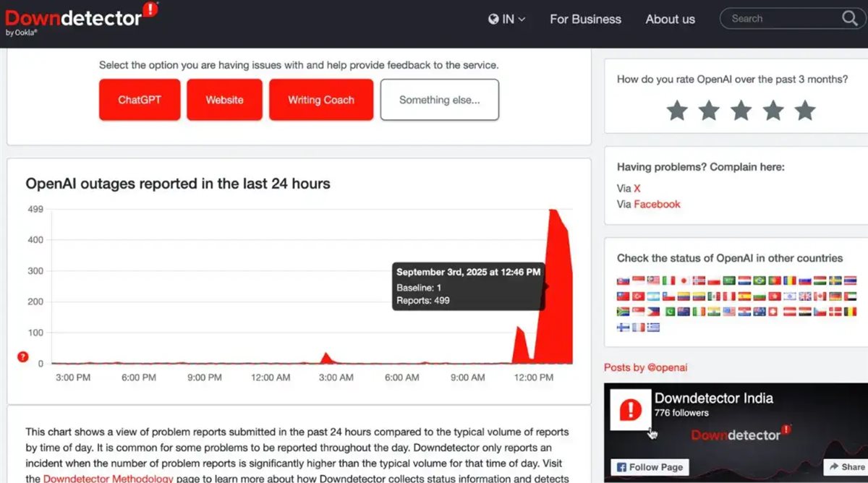Select the Sweden flag
The width and height of the screenshot is (868, 483).
(x=835, y=281)
